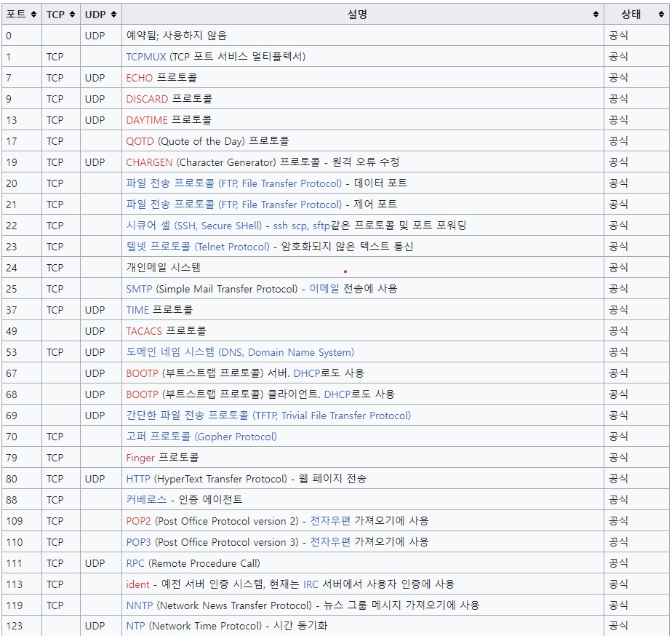Select port number 53 cell
The height and width of the screenshot is (636, 672).
[22, 352]
